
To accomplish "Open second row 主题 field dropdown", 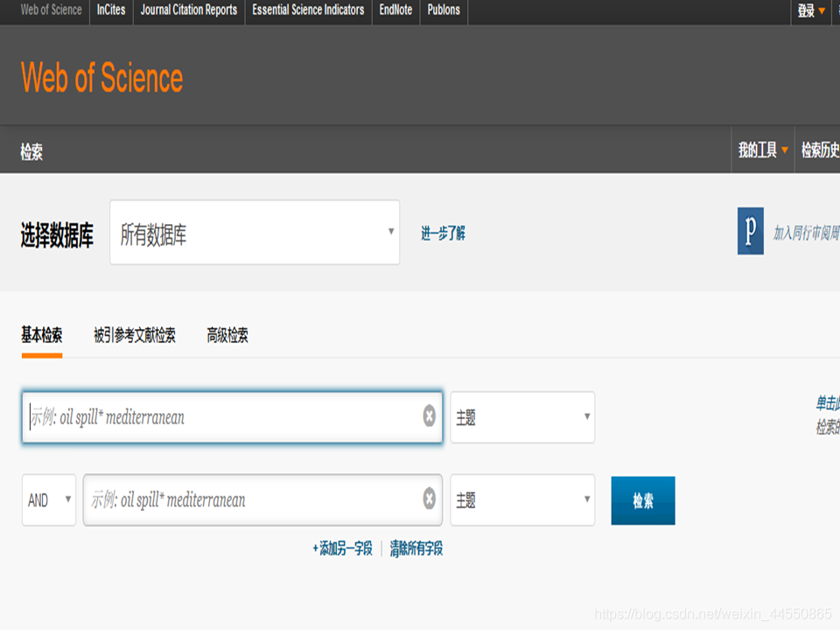I will tap(522, 500).
